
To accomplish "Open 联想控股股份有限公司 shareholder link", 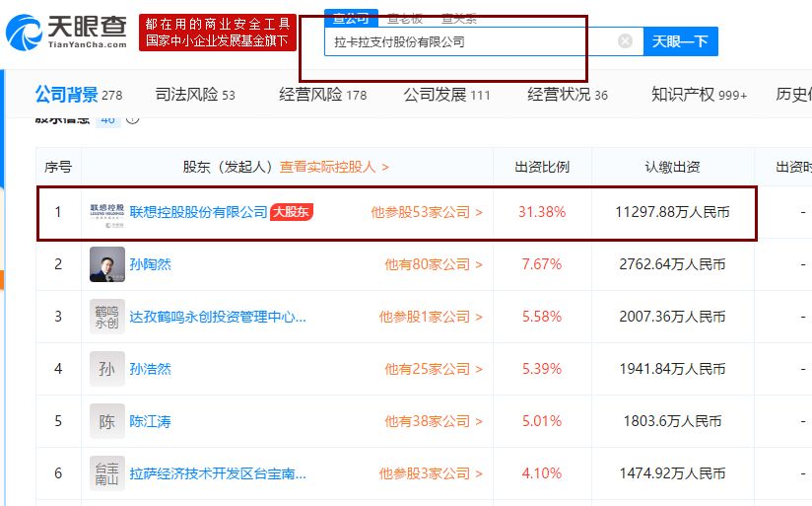I will pos(198,212).
